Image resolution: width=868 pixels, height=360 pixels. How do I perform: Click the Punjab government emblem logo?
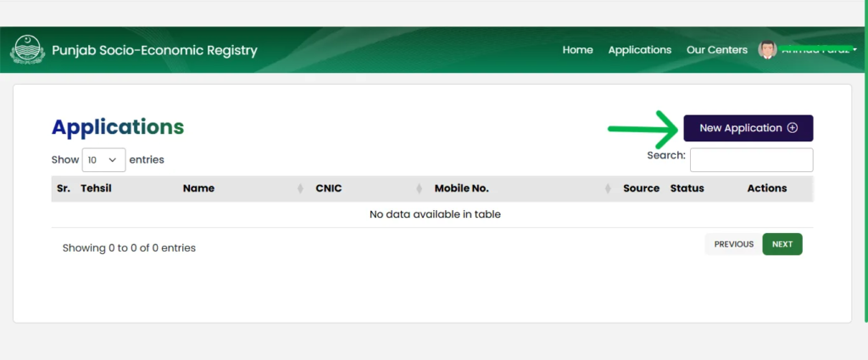point(27,50)
